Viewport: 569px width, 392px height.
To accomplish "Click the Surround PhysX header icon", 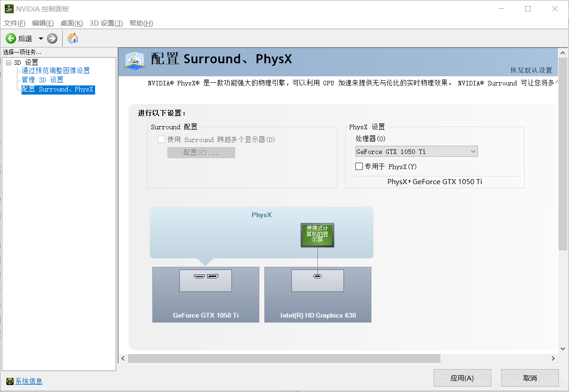I will click(x=135, y=61).
